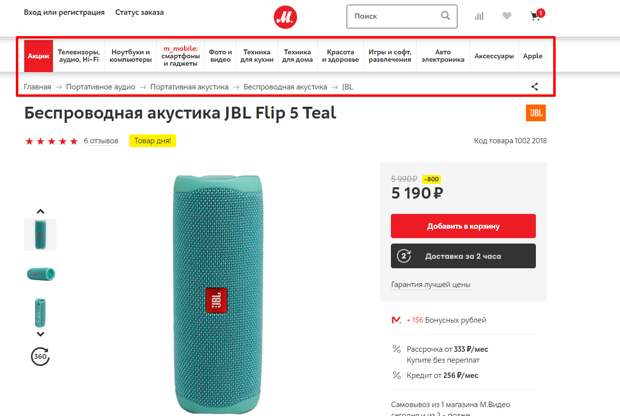
Task: Open the Apple menu category
Action: [533, 56]
